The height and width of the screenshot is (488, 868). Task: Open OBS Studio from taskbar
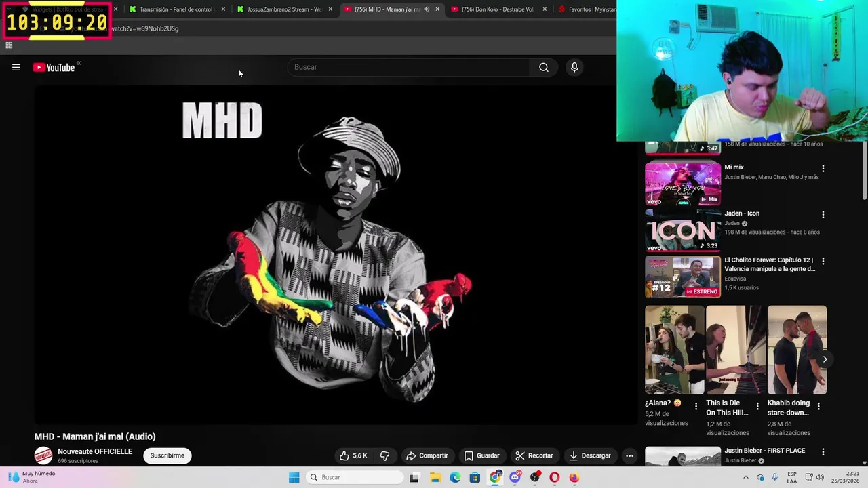click(535, 477)
